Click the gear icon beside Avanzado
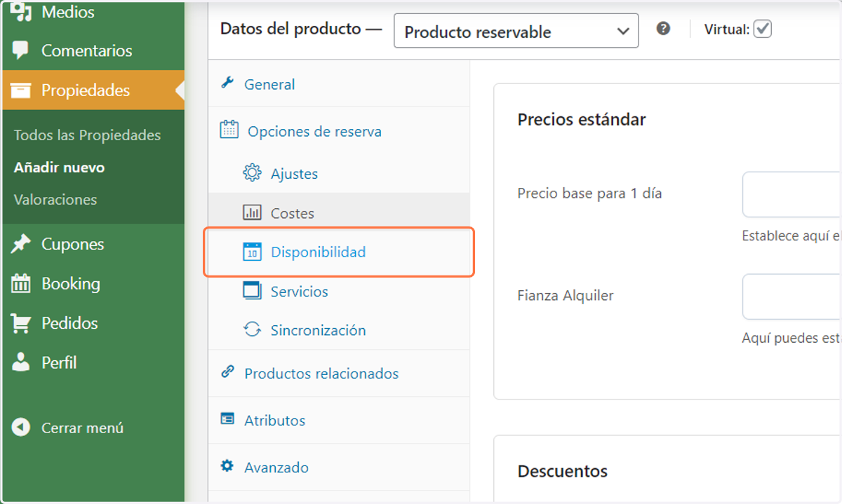The image size is (842, 504). 227,465
